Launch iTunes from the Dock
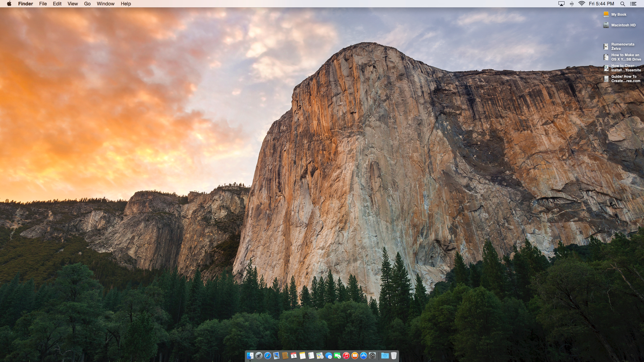This screenshot has height=362, width=644. 346,356
